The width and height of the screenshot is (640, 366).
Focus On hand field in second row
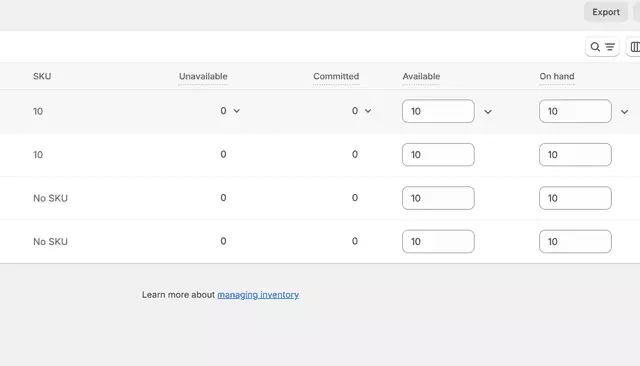coord(575,155)
